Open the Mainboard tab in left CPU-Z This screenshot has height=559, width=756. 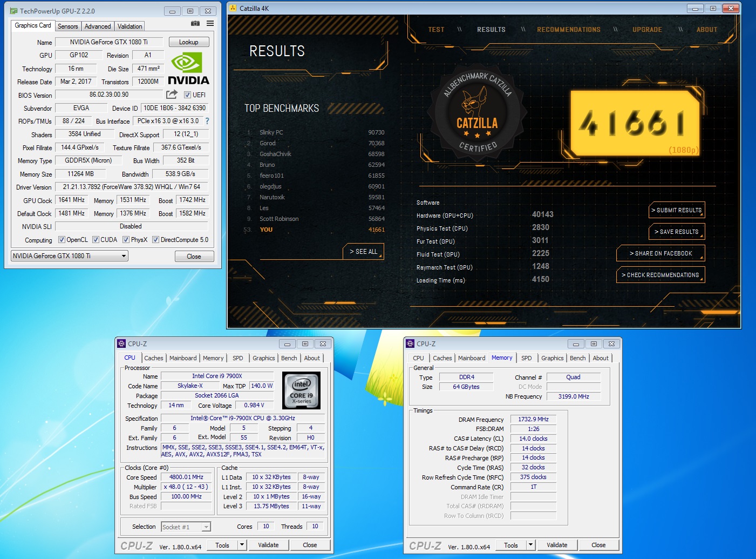coord(183,358)
